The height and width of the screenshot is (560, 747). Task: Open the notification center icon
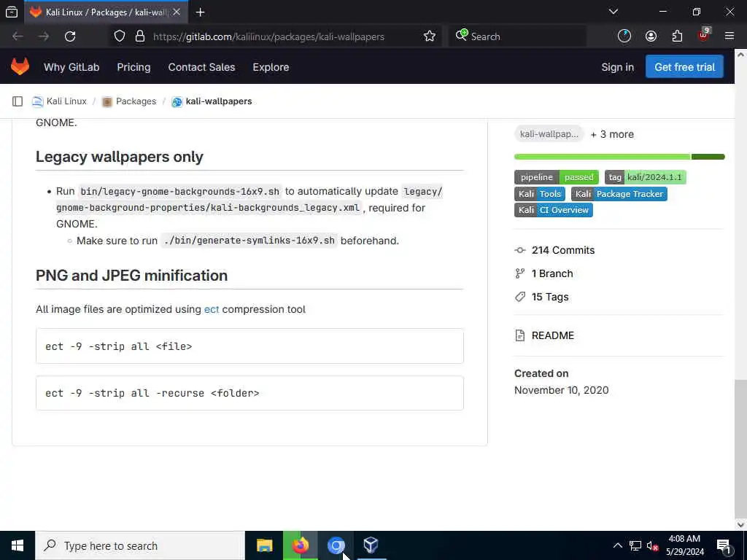click(x=724, y=545)
